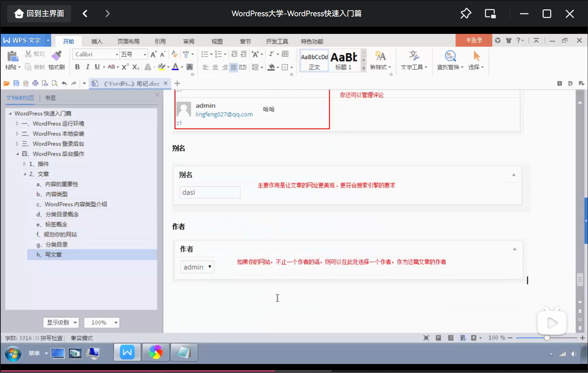The image size is (588, 373).
Task: Open the line spacing icon
Action: tap(255, 67)
